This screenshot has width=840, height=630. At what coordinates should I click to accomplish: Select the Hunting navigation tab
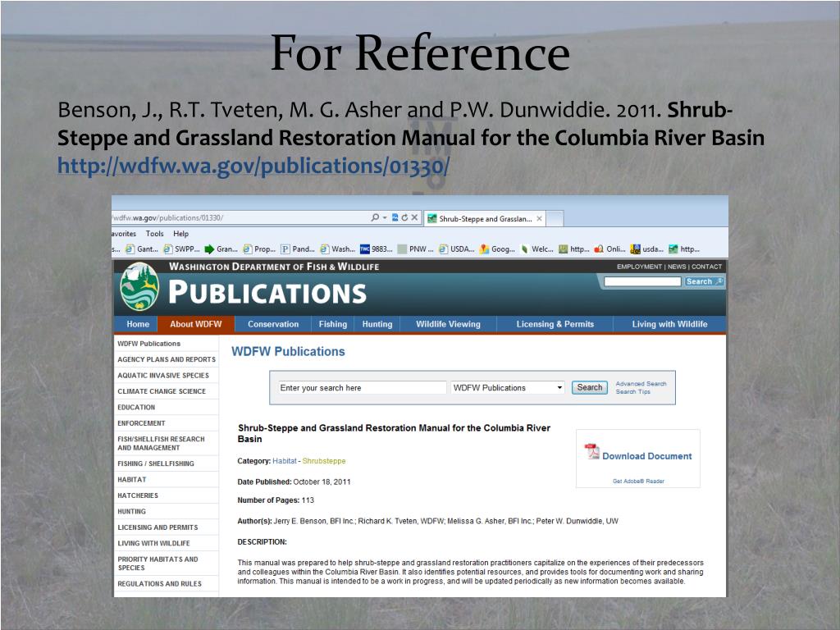pos(377,324)
